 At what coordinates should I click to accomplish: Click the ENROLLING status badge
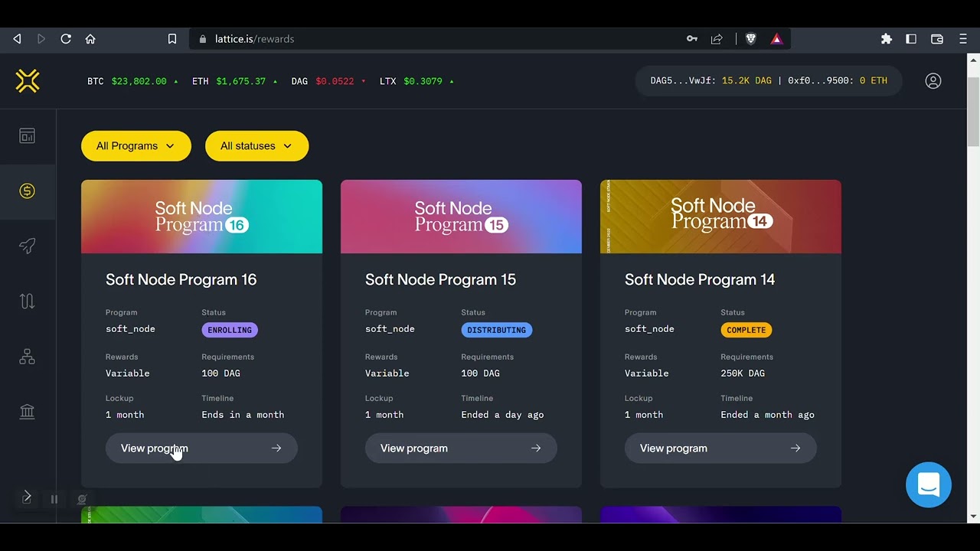[230, 330]
